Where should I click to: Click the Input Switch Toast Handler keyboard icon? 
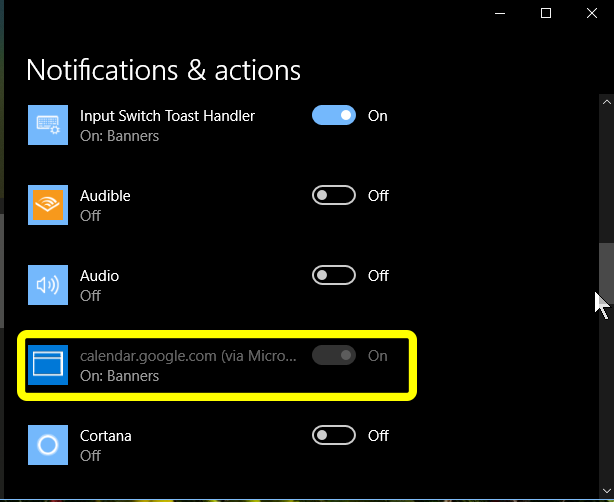pos(48,125)
